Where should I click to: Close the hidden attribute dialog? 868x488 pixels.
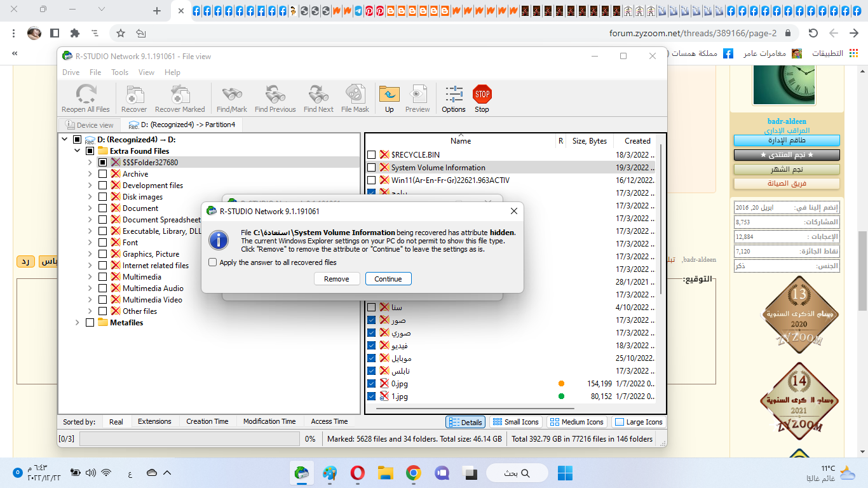tap(514, 211)
